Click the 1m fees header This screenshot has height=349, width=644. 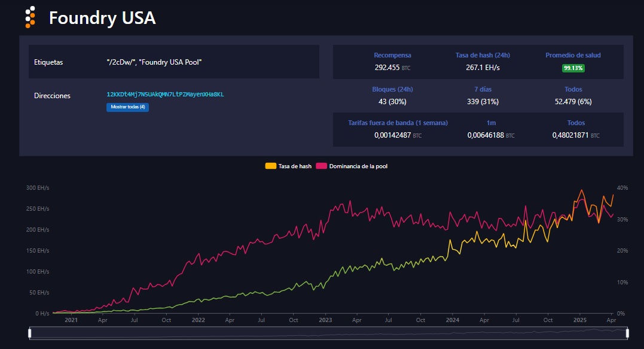(491, 123)
